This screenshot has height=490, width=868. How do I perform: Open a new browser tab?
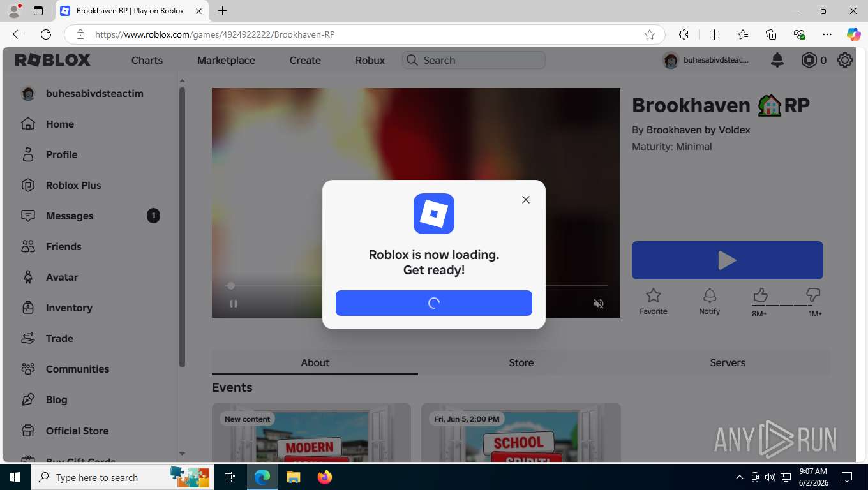tap(222, 11)
